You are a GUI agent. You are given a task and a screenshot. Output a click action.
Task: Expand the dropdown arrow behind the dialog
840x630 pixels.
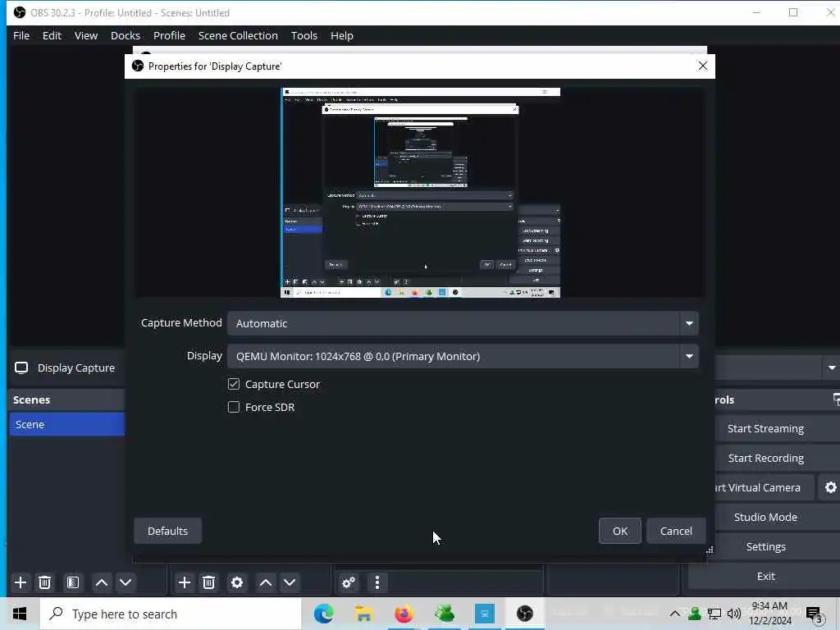tap(832, 367)
